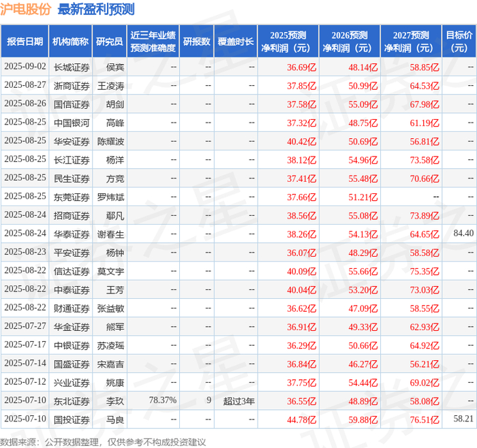Click 兴业证券 institution cell

[72, 383]
